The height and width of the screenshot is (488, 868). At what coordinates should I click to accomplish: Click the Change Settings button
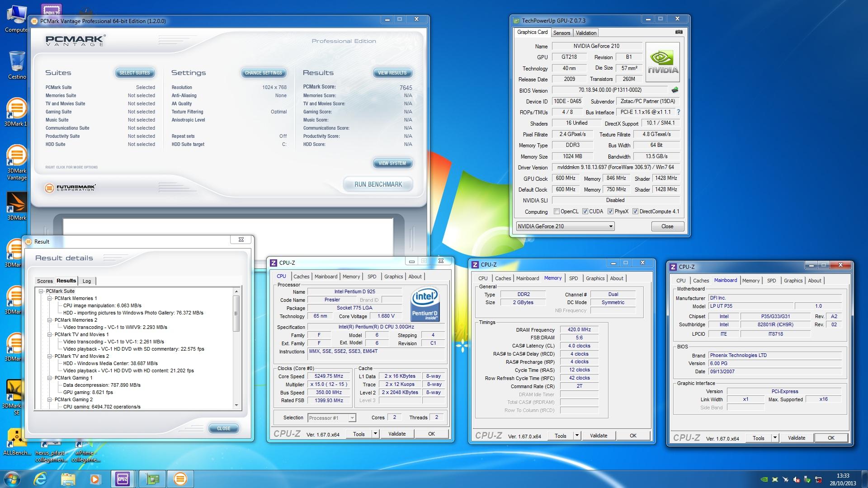(263, 73)
